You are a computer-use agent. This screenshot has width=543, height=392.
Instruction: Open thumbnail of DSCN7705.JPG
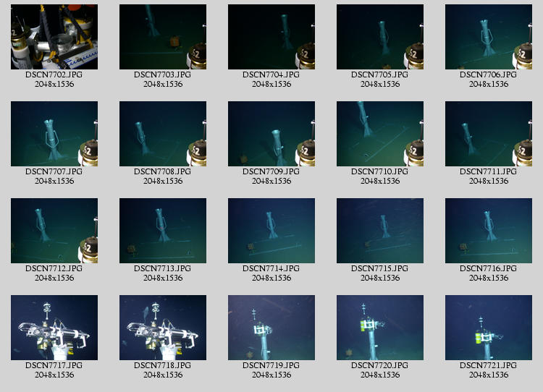[x=380, y=37]
